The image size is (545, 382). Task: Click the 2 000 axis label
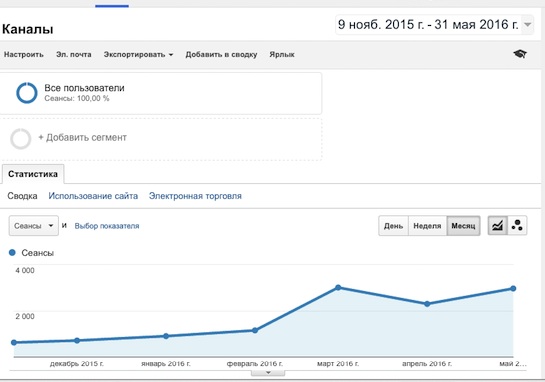[25, 316]
